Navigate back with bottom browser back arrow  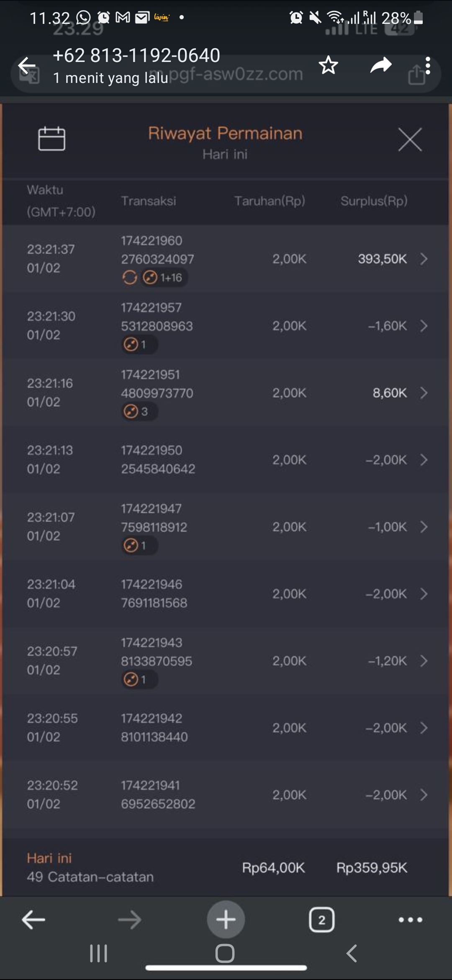tap(33, 920)
